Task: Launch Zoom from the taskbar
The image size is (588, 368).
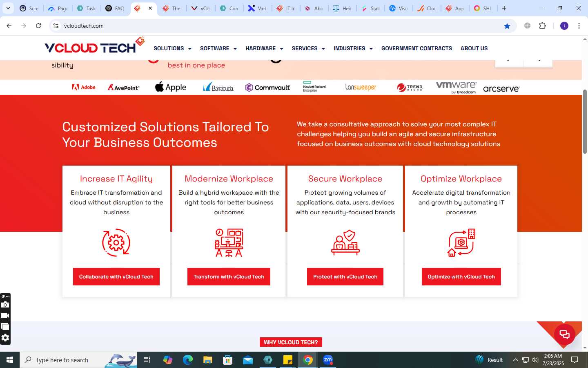Action: (x=328, y=360)
